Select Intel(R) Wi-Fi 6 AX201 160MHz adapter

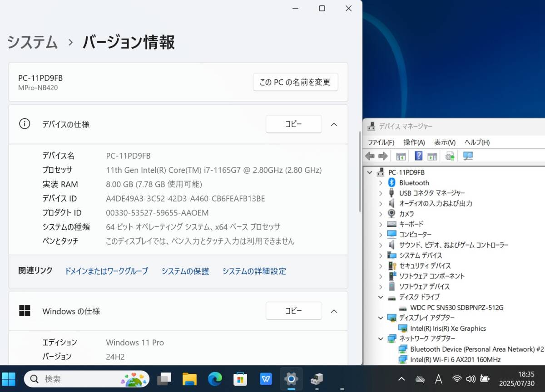click(455, 360)
